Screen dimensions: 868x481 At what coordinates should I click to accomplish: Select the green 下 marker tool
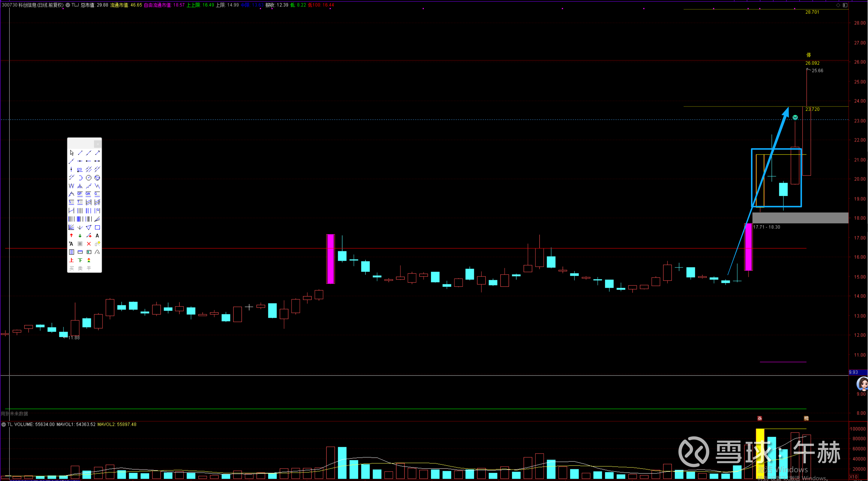80,260
